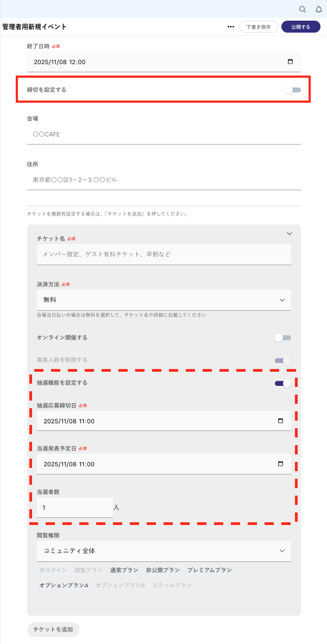Disable the 抽選機能を設定する toggle
The width and height of the screenshot is (327, 644).
283,383
